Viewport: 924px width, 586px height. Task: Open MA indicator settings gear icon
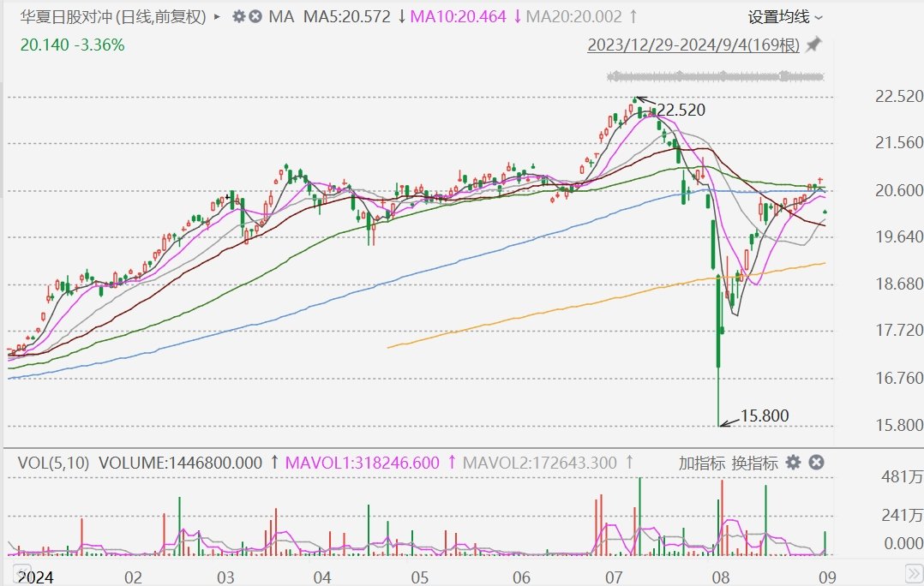click(238, 16)
